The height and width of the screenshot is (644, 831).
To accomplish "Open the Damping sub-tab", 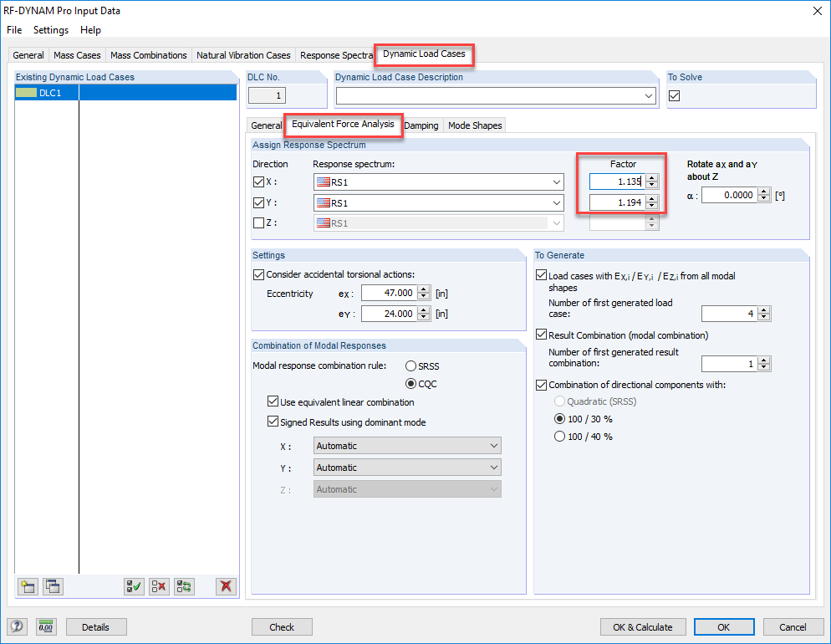I will (x=421, y=125).
